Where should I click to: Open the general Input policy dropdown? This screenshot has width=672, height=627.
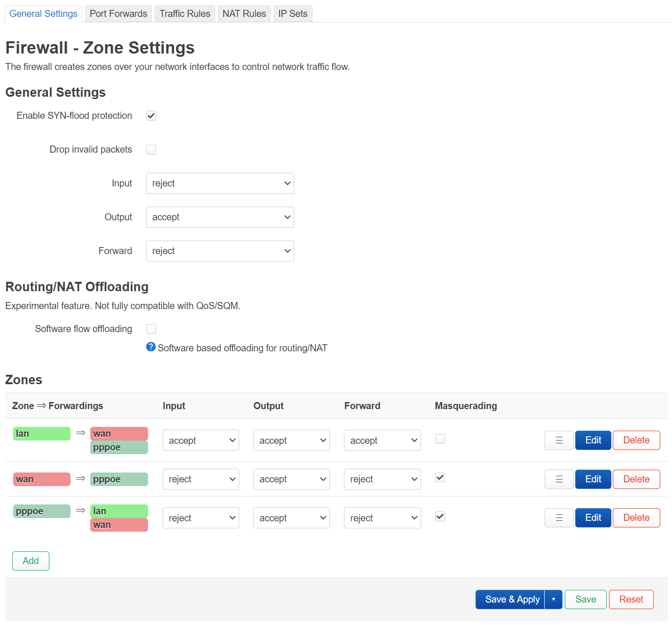(219, 183)
